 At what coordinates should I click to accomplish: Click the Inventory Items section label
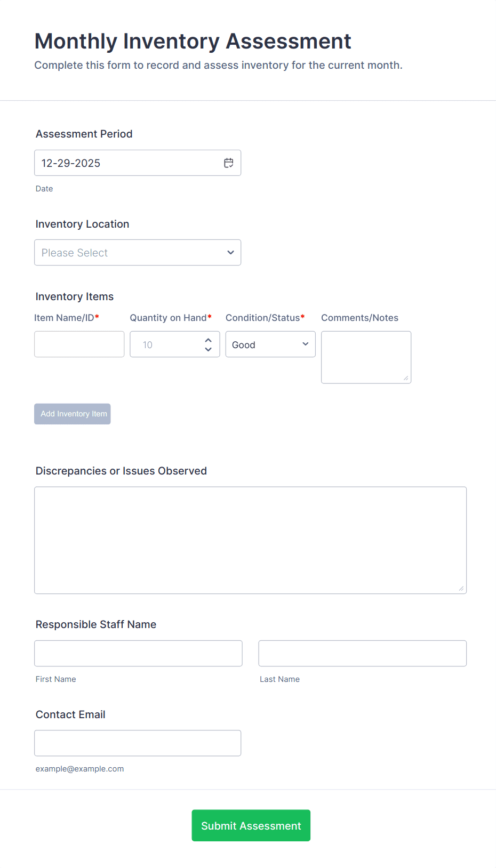[x=75, y=296]
